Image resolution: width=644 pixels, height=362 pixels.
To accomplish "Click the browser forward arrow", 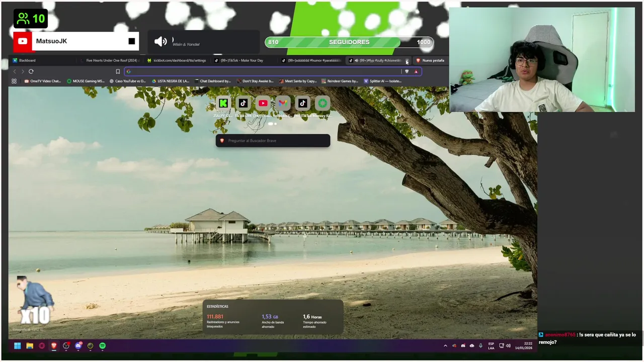I will click(22, 71).
